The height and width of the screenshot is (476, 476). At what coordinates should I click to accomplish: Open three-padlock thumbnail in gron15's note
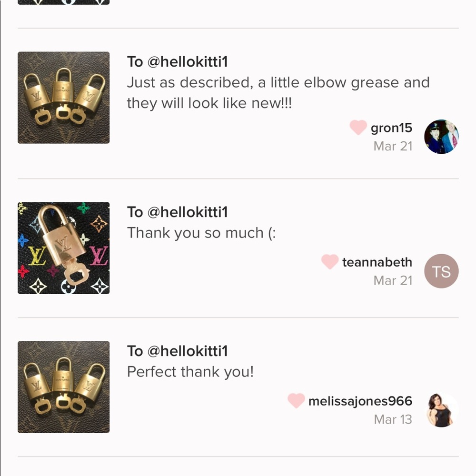click(x=64, y=98)
